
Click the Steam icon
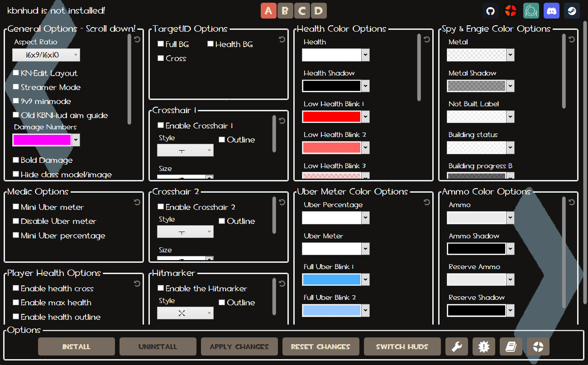point(572,10)
